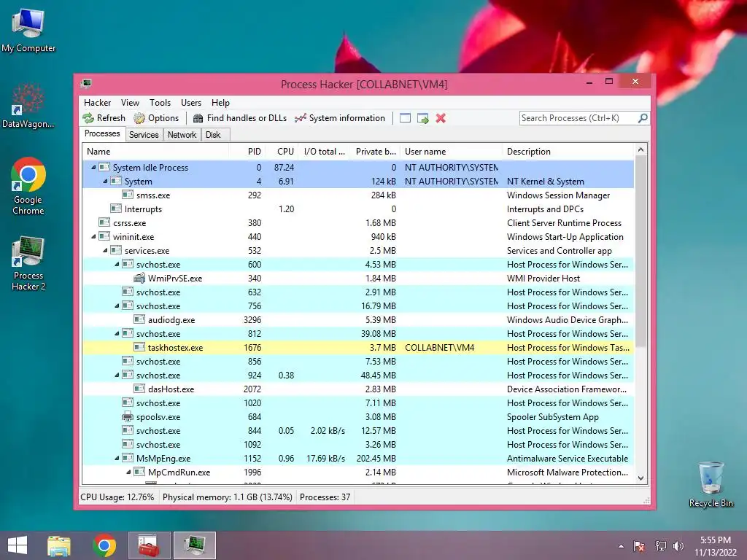
Task: Select the taskhostex.exe row
Action: (x=358, y=347)
